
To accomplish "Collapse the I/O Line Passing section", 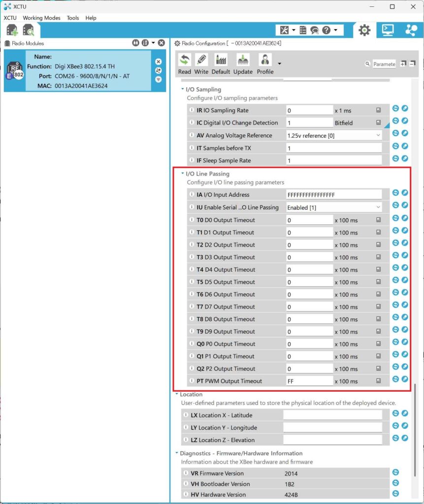I will pyautogui.click(x=182, y=173).
